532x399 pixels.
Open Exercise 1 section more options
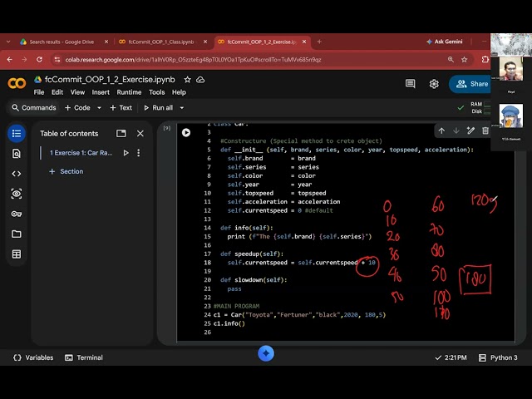point(139,153)
